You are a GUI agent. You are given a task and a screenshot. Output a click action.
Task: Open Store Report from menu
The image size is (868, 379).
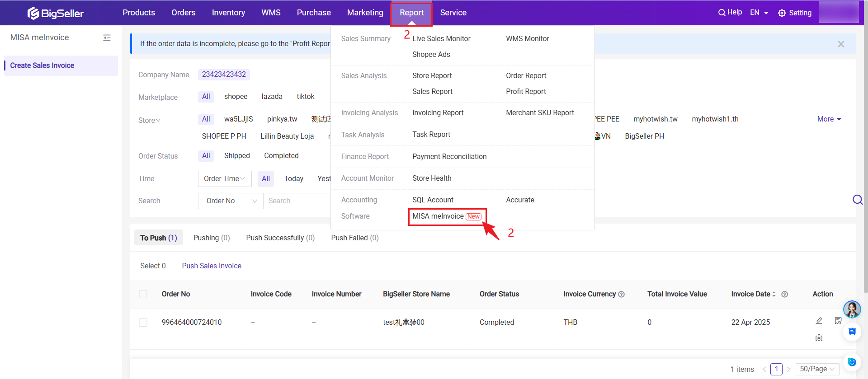click(x=432, y=76)
